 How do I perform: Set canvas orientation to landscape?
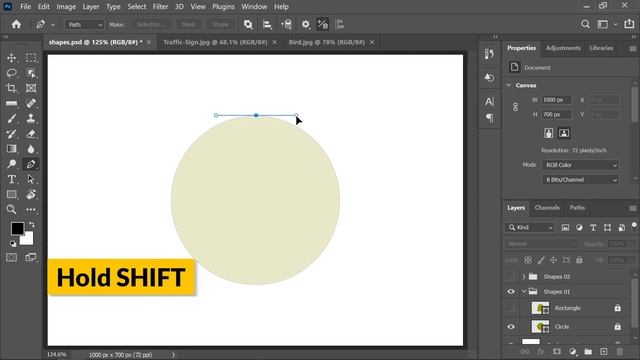coord(564,133)
